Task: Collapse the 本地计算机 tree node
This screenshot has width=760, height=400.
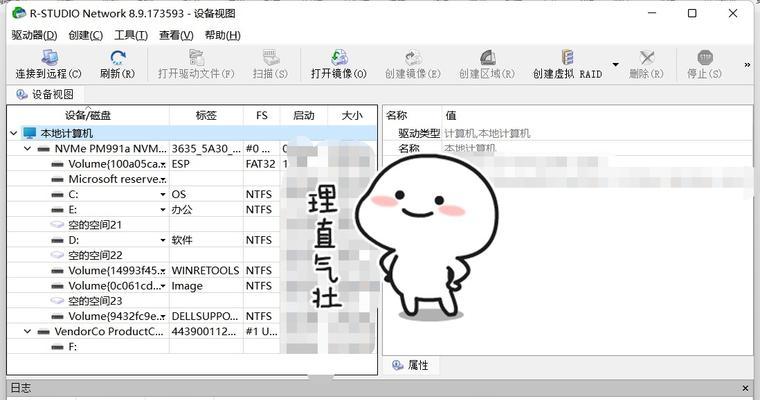Action: coord(14,133)
